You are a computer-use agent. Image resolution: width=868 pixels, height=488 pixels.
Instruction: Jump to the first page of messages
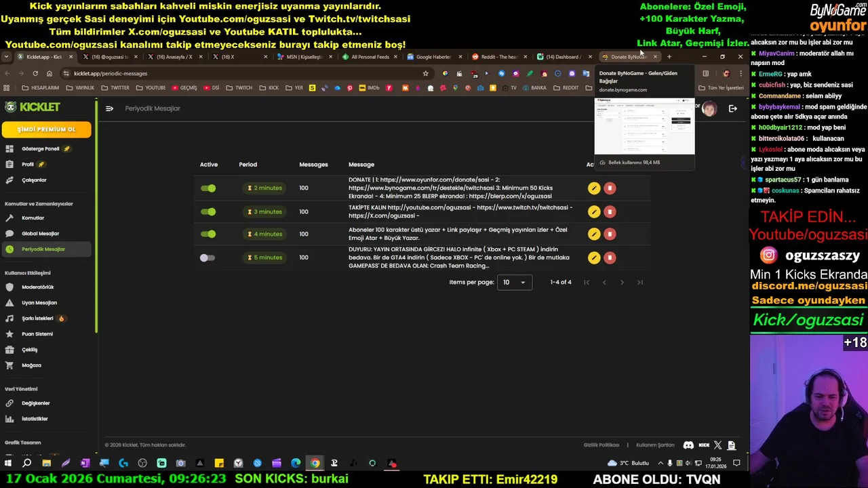587,283
